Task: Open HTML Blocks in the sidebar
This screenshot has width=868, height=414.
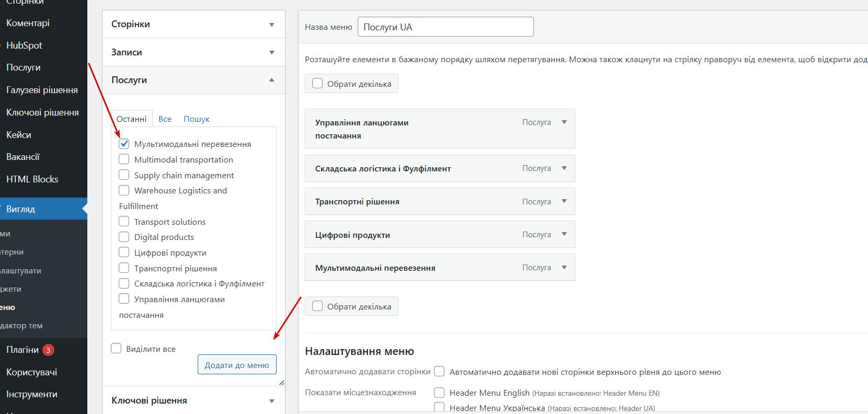Action: pyautogui.click(x=32, y=179)
